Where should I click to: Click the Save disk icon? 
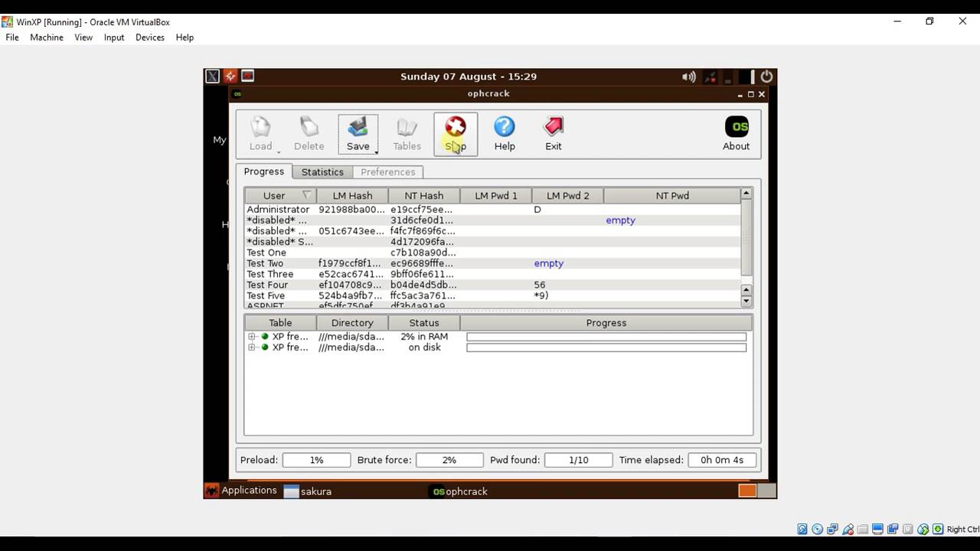pos(358,127)
